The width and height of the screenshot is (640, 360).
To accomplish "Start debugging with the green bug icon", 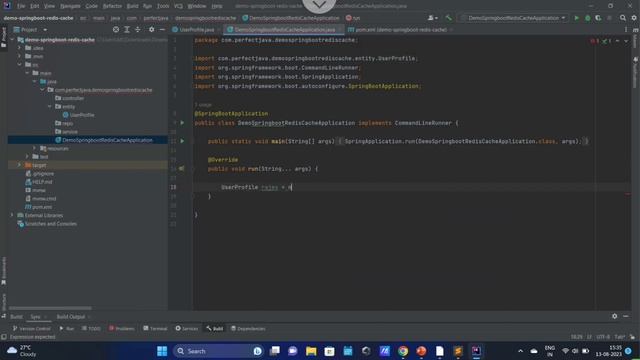I will pyautogui.click(x=587, y=18).
